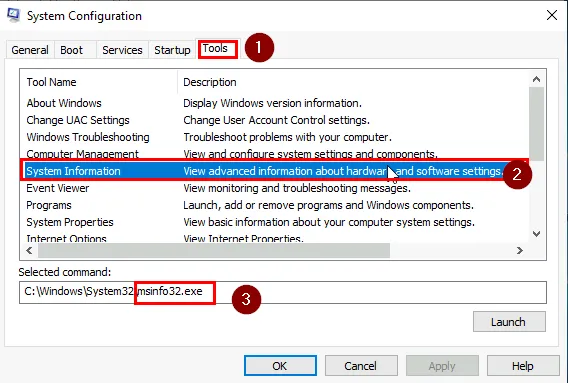Close the System Configuration window

pos(552,15)
